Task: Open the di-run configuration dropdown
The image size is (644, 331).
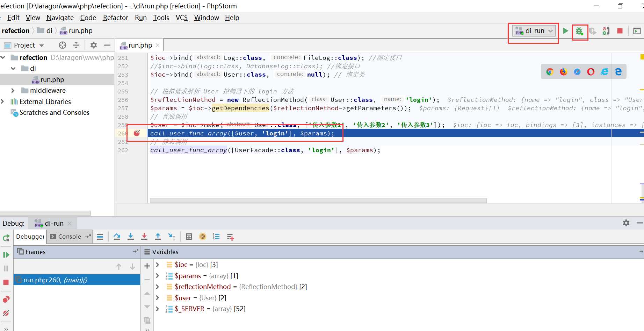Action: (534, 31)
